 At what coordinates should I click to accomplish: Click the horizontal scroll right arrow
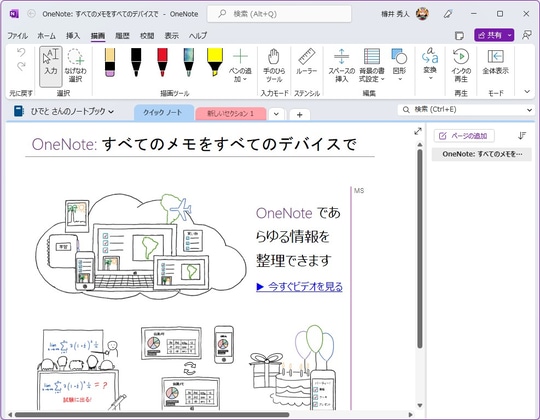click(x=411, y=415)
